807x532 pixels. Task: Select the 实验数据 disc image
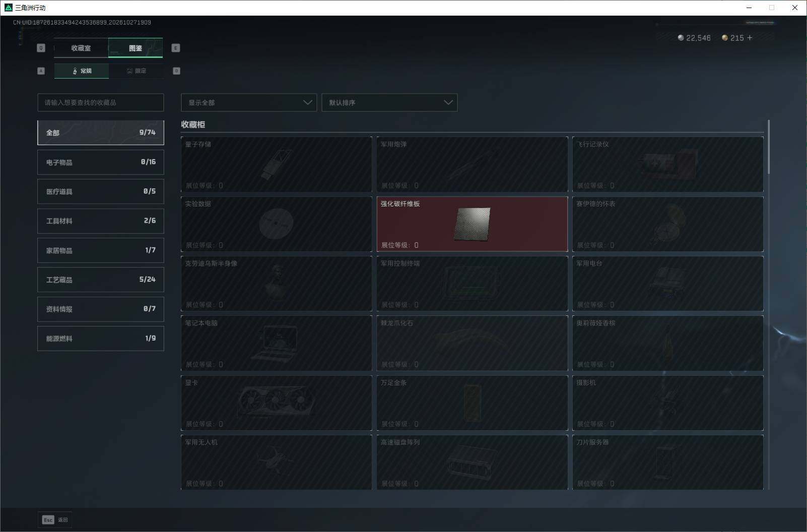(x=276, y=223)
